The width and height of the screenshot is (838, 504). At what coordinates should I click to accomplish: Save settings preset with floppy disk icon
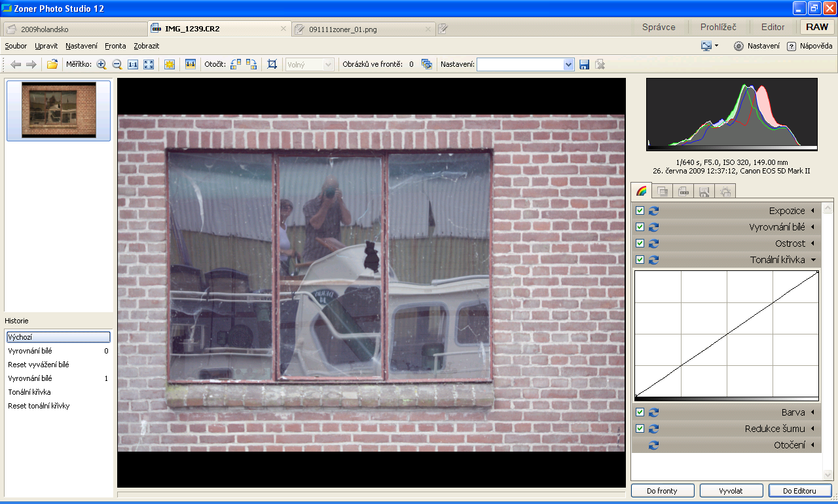585,64
